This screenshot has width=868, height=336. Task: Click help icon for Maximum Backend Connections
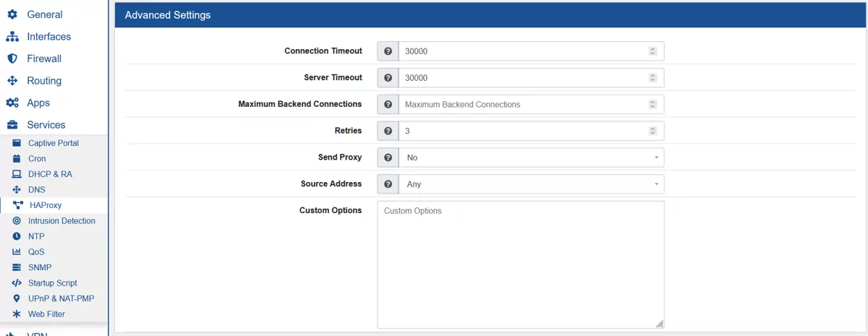(388, 104)
